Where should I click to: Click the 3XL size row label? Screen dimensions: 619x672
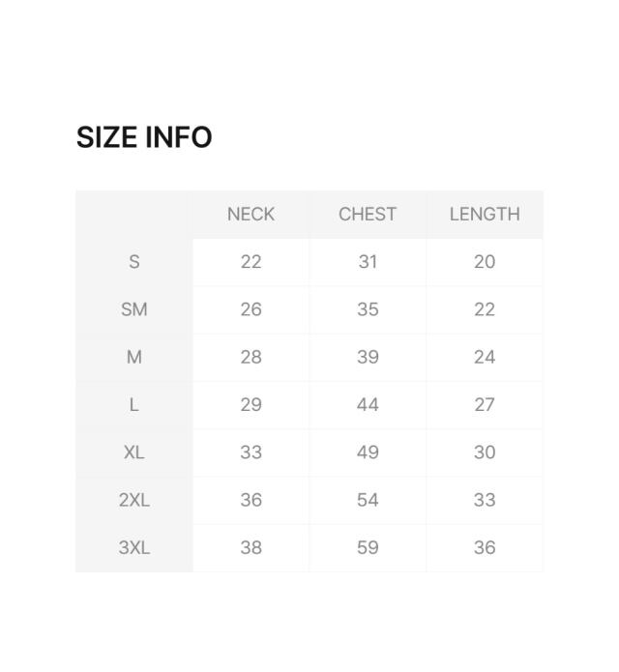coord(134,547)
